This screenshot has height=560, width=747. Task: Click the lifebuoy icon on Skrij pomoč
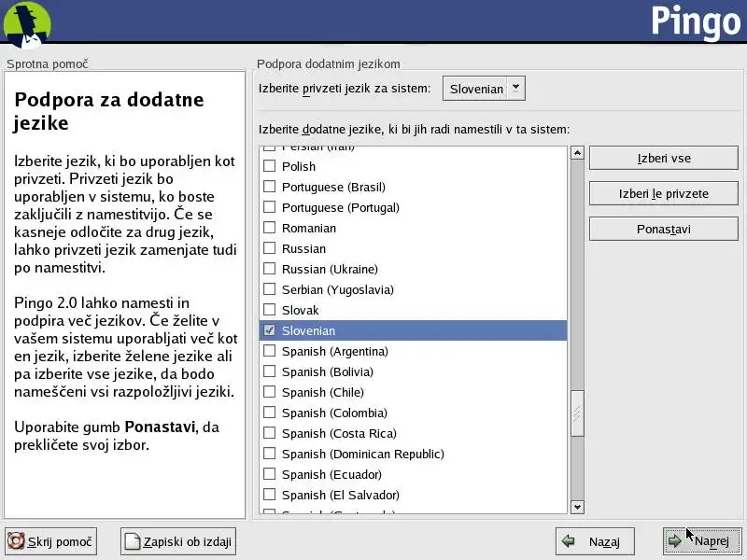coord(16,541)
